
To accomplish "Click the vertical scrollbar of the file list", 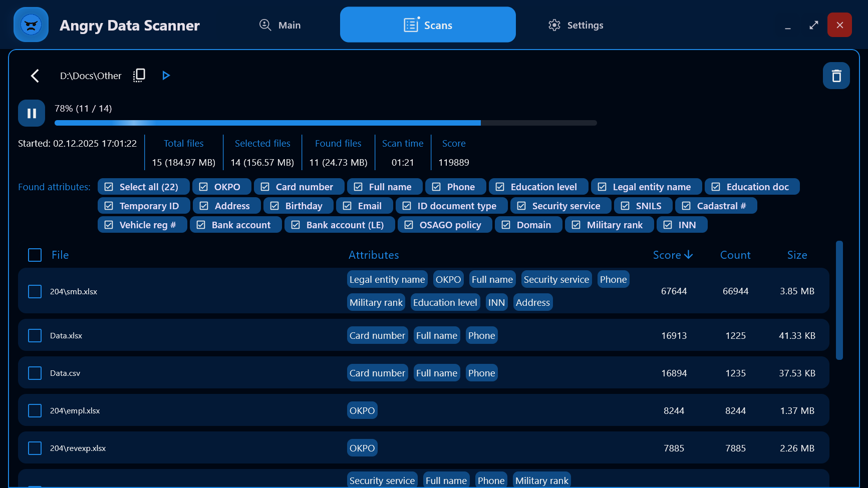I will [839, 300].
